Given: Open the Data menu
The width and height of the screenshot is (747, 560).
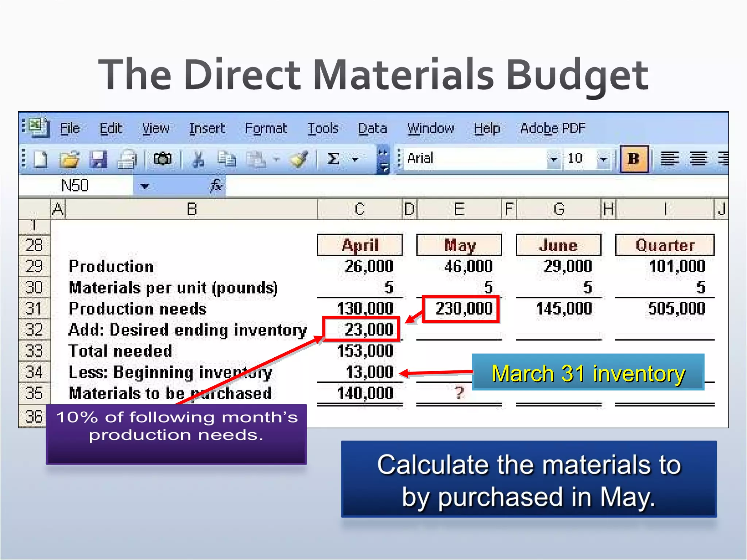Looking at the screenshot, I should (372, 128).
